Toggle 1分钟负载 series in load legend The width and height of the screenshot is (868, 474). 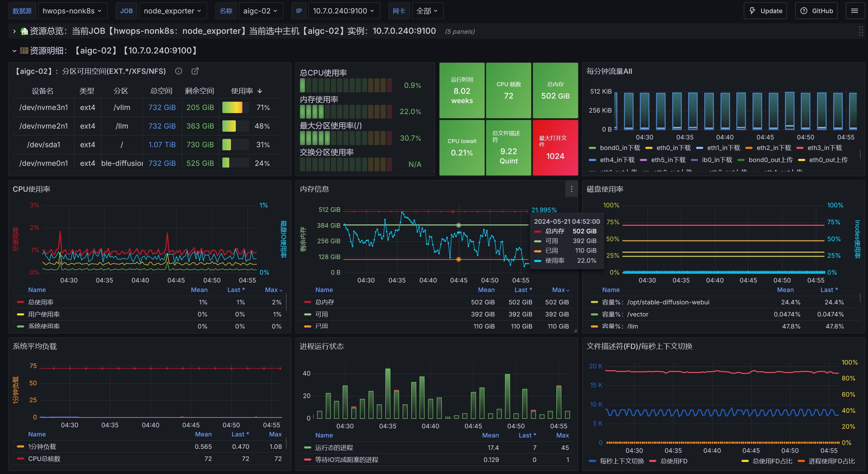pos(42,446)
